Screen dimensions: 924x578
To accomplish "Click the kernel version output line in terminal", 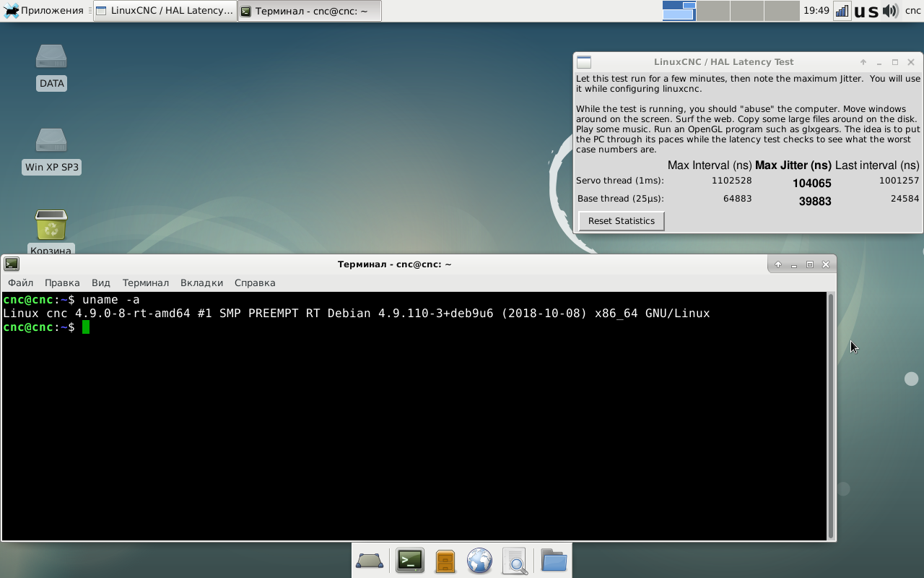I will click(x=357, y=314).
